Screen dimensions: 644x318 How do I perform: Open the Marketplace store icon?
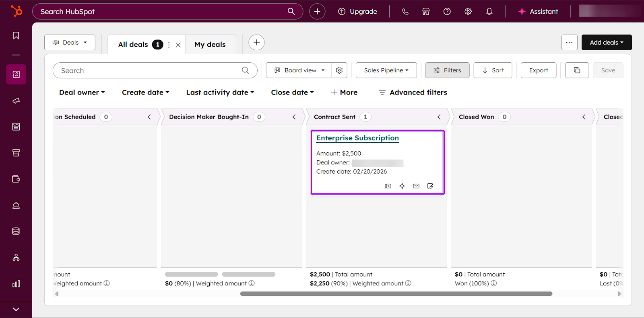pyautogui.click(x=426, y=11)
